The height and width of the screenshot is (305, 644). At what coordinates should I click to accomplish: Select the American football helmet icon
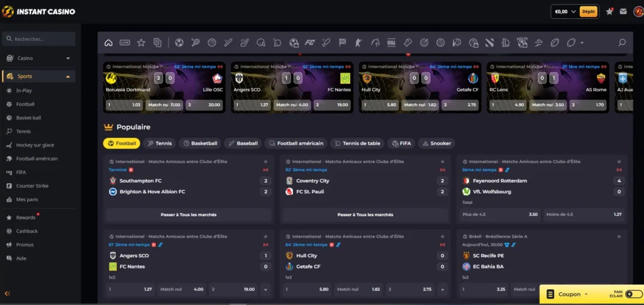coord(261,42)
